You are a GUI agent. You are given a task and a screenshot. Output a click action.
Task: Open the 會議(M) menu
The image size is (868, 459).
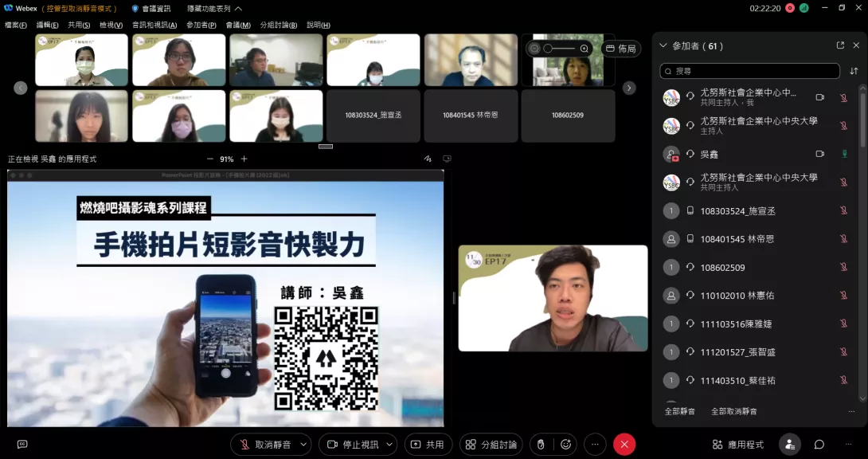point(238,25)
